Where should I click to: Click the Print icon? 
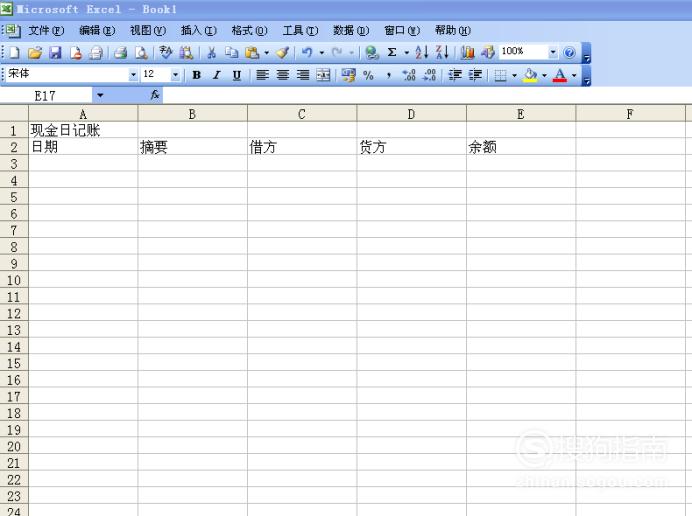(x=120, y=53)
